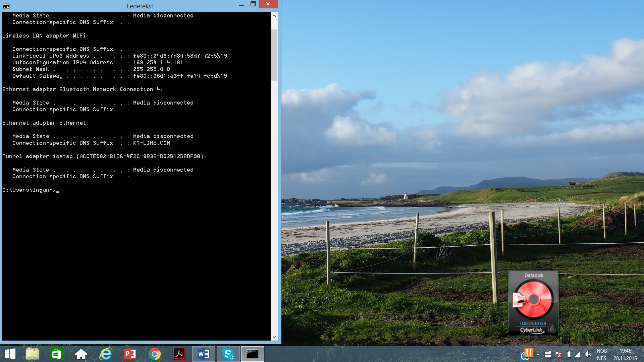This screenshot has height=362, width=644.
Task: Switch the NOB NBS input language
Action: coord(602,354)
